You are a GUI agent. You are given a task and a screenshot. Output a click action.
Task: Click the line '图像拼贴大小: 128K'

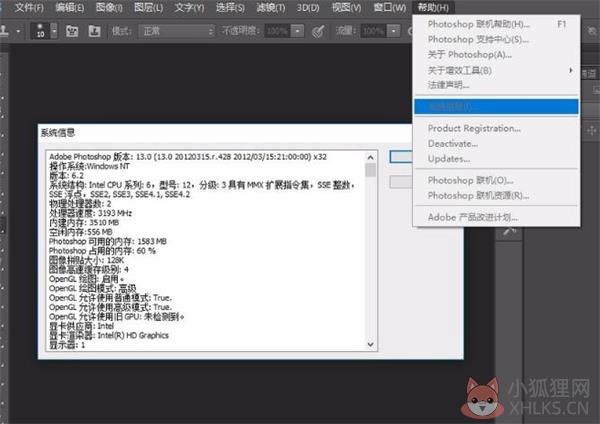86,260
